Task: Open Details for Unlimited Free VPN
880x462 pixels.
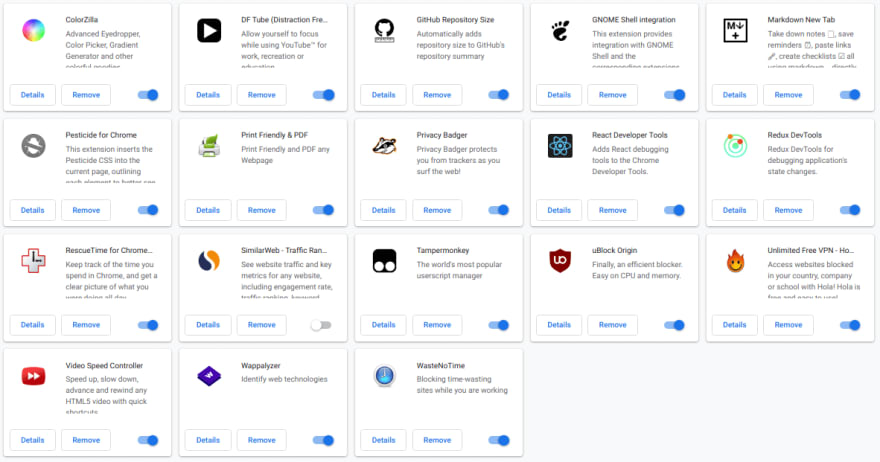Action: click(x=735, y=325)
